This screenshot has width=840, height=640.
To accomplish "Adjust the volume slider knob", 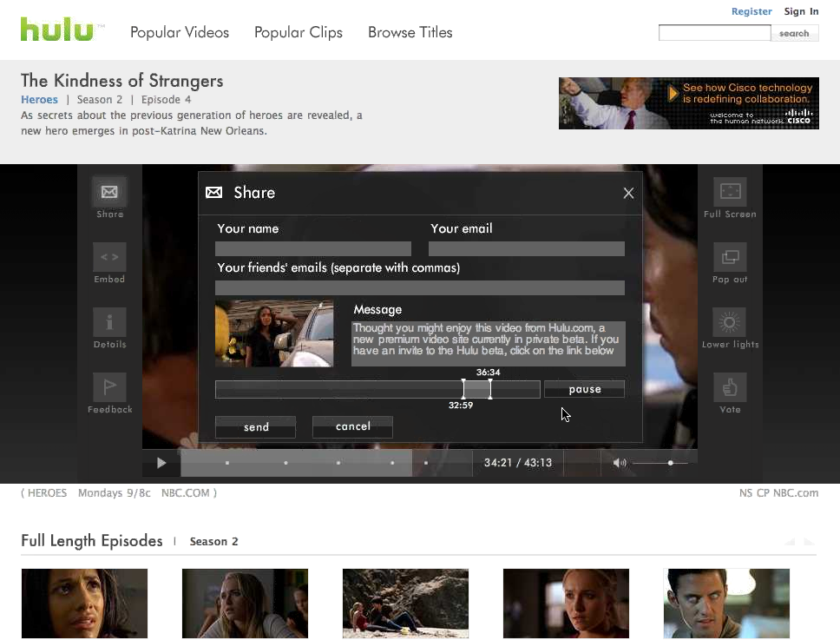I will pos(670,463).
